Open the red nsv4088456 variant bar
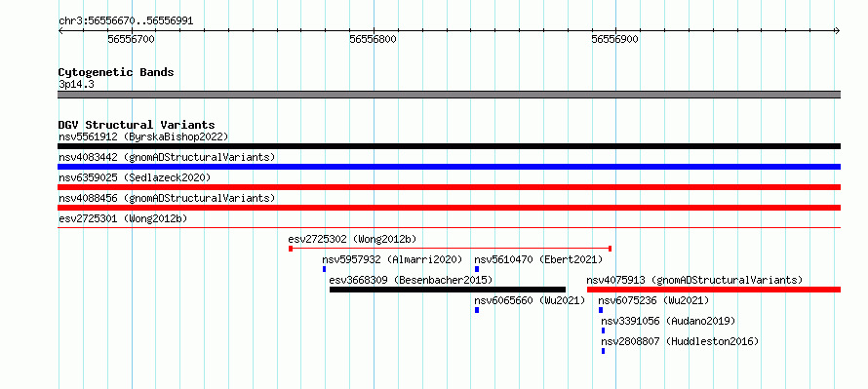Image resolution: width=868 pixels, height=389 pixels. click(x=449, y=208)
